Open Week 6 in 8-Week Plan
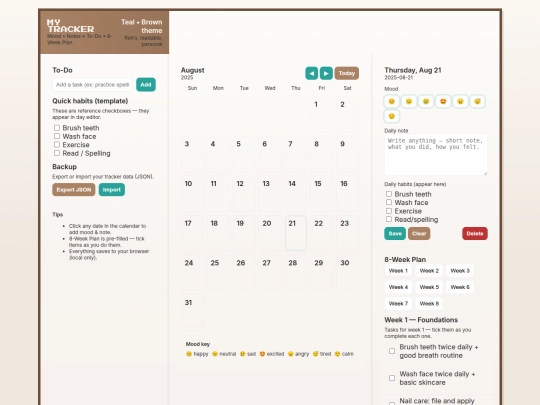The image size is (540, 405). pos(460,287)
